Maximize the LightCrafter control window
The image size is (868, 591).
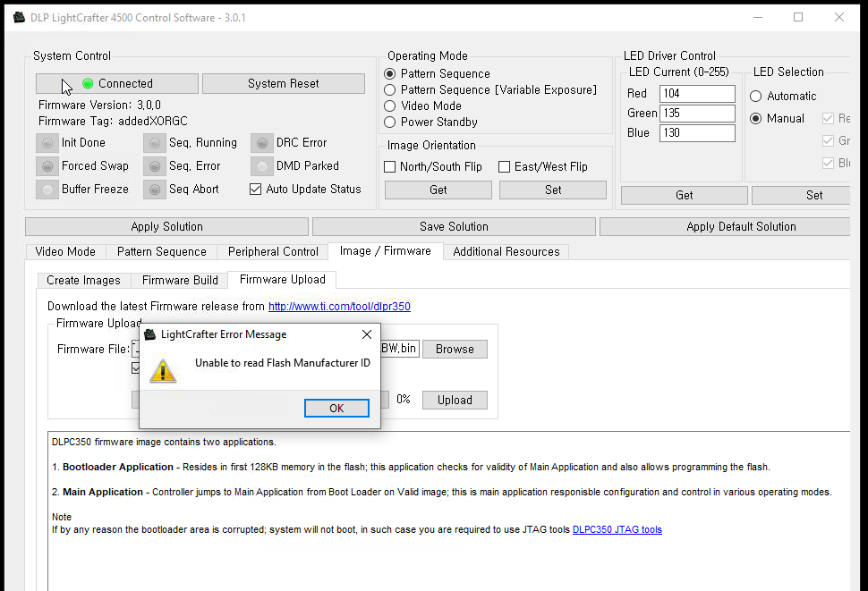pos(798,17)
